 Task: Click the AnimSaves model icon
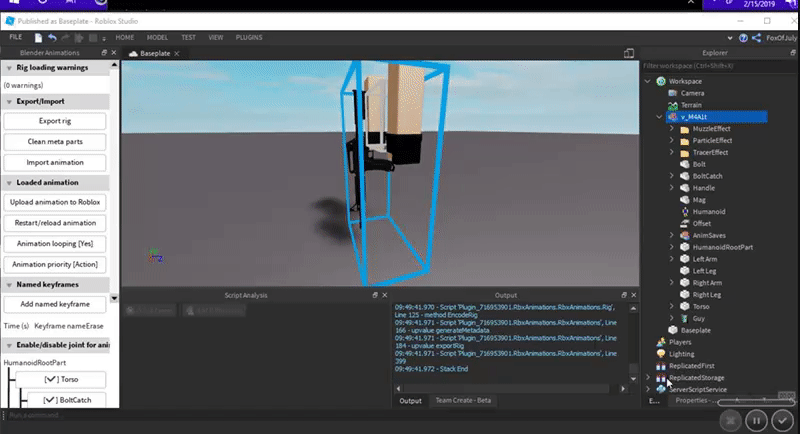[x=685, y=235]
